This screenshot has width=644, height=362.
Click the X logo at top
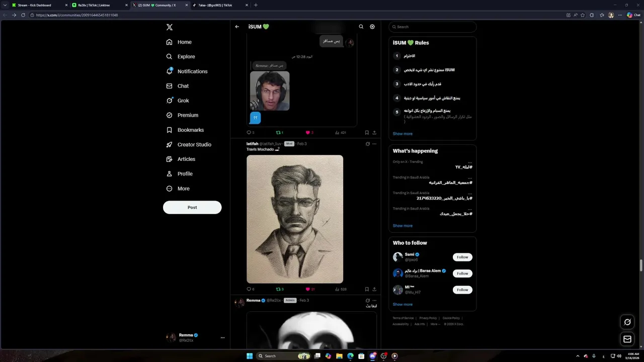click(x=170, y=27)
